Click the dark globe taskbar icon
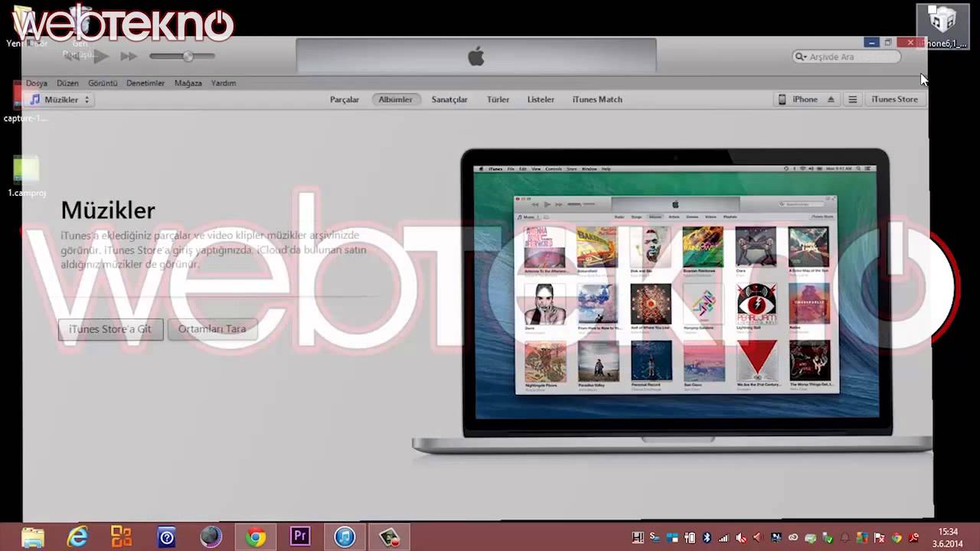Image resolution: width=980 pixels, height=551 pixels. click(x=211, y=537)
